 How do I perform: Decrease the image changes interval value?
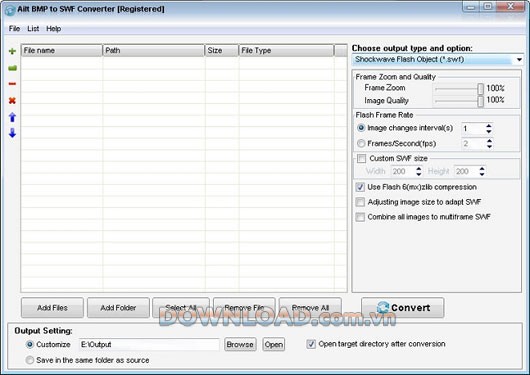(x=489, y=131)
